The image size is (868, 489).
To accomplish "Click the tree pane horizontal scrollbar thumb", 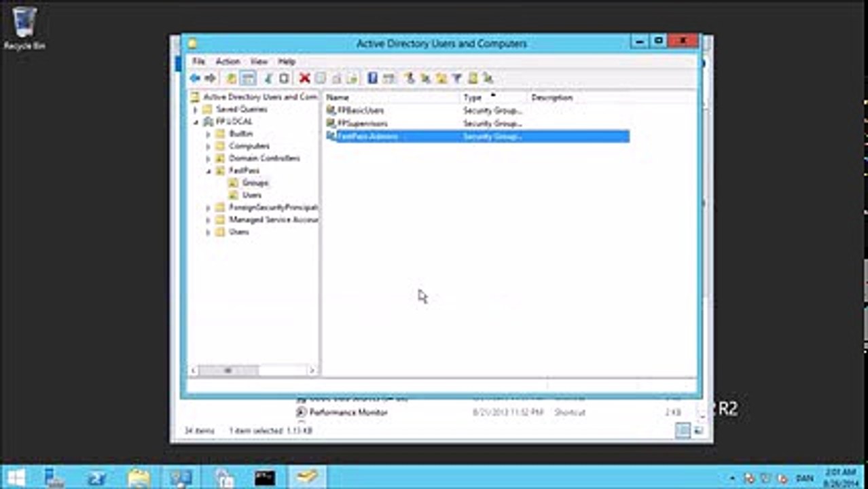I will click(x=229, y=370).
